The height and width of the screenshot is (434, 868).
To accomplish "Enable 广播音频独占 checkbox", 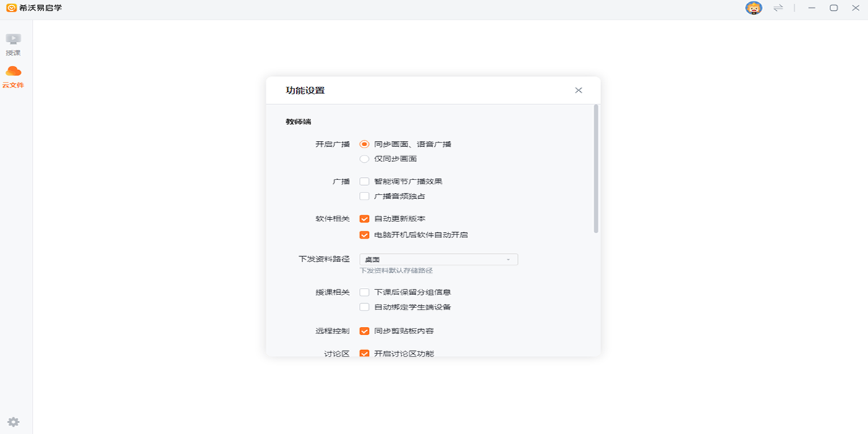I will pos(365,196).
